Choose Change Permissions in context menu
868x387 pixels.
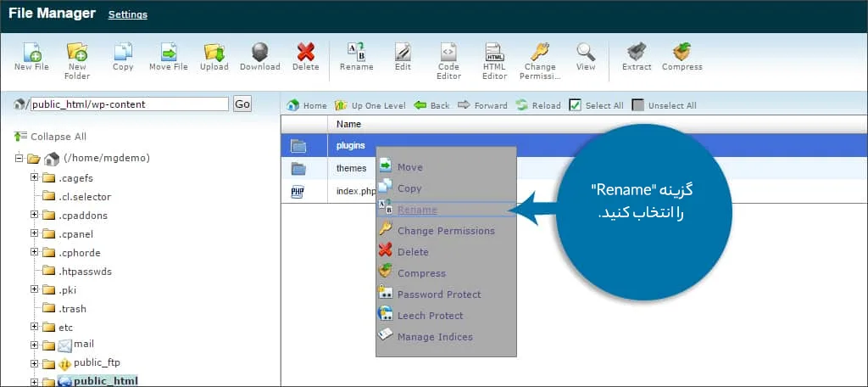tap(446, 231)
